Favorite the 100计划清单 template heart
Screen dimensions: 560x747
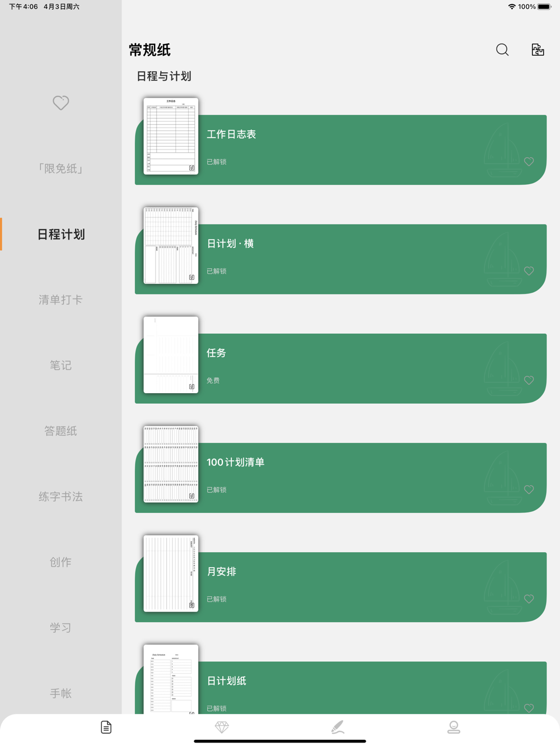click(x=529, y=489)
